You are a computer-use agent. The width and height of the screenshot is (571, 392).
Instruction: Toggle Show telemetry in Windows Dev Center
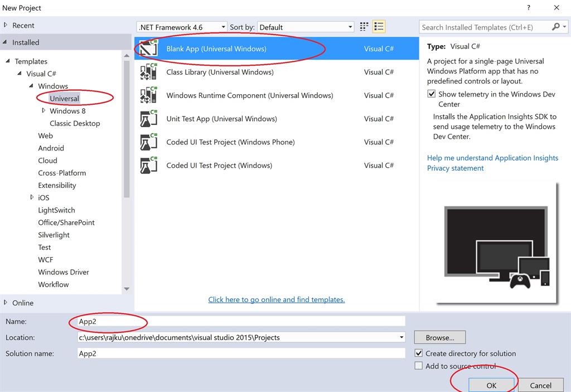click(432, 94)
